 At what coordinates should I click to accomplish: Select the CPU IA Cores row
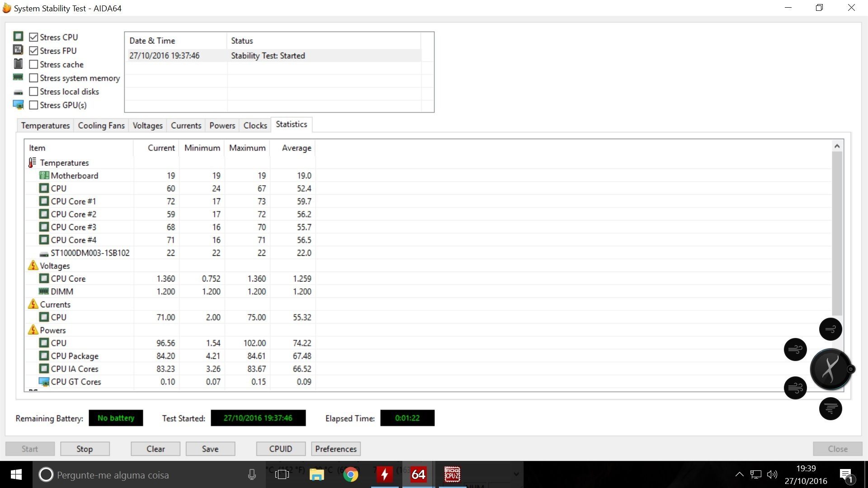(x=170, y=369)
